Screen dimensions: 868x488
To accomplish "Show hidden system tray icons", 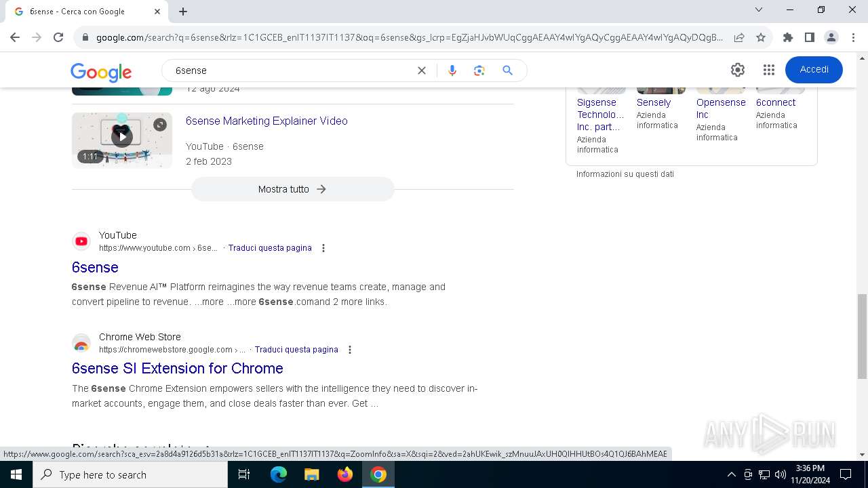I will pyautogui.click(x=731, y=474).
